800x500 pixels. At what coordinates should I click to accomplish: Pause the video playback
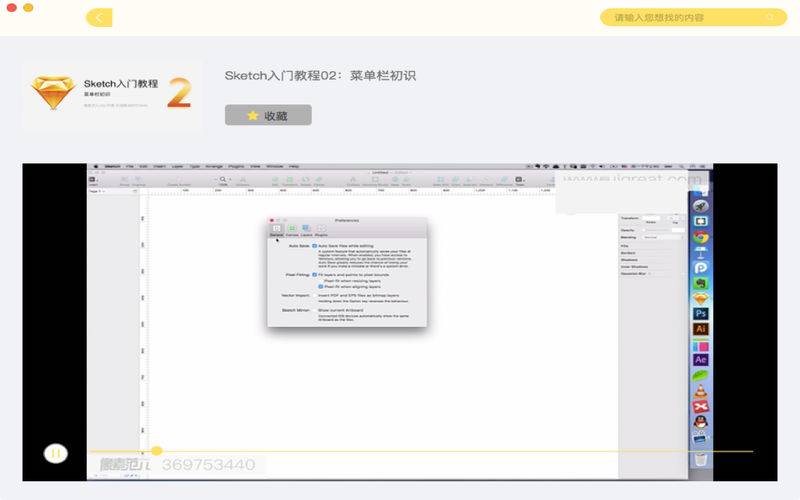click(x=56, y=453)
